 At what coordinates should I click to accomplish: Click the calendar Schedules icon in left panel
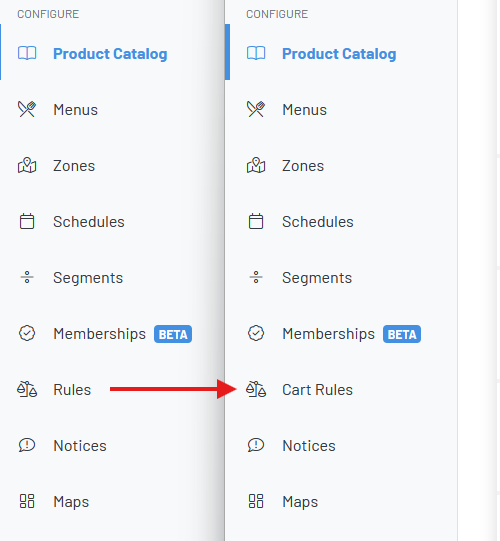point(27,222)
